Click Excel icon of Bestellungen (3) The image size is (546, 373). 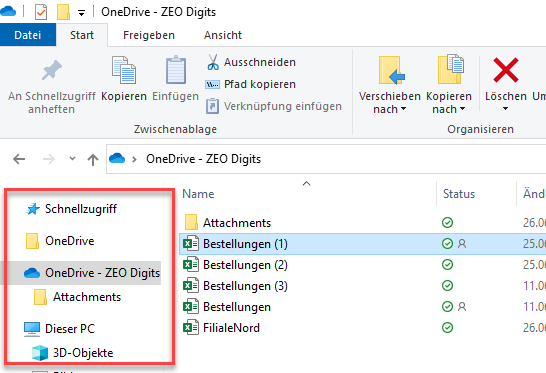click(191, 286)
